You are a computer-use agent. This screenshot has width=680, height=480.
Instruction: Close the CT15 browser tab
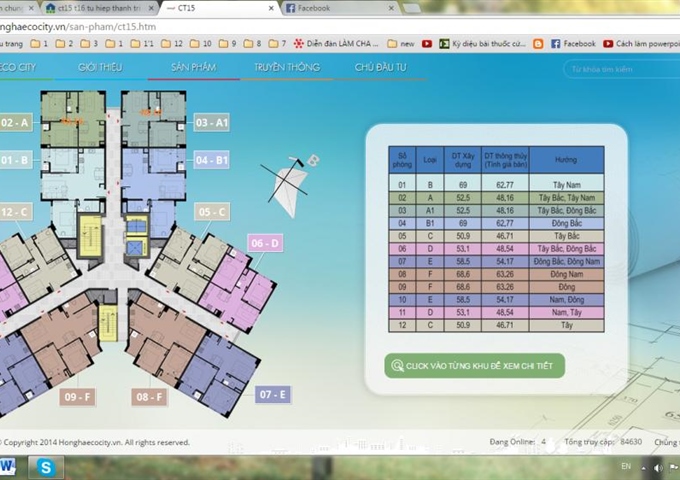(271, 8)
